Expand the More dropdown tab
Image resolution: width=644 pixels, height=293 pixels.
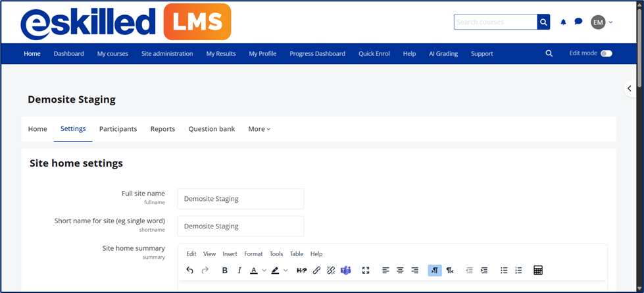[259, 129]
